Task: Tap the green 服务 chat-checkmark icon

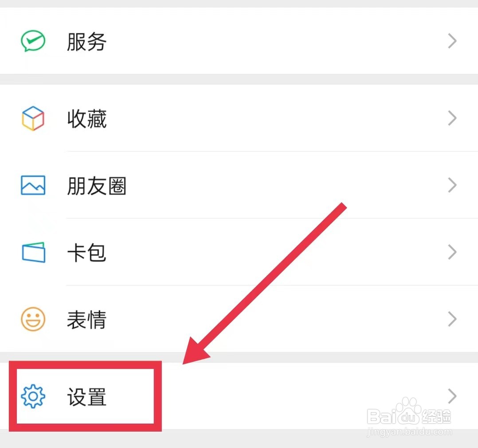Action: 33,41
